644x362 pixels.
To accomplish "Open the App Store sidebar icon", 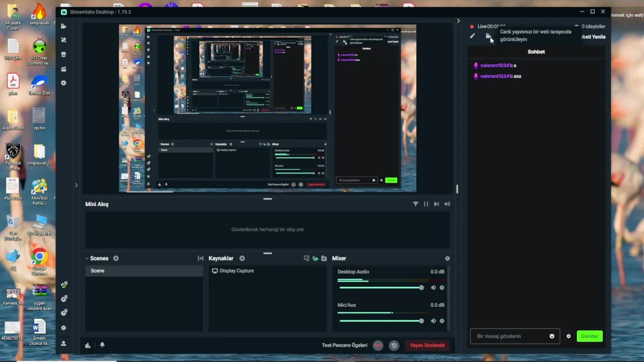I will coord(63,54).
